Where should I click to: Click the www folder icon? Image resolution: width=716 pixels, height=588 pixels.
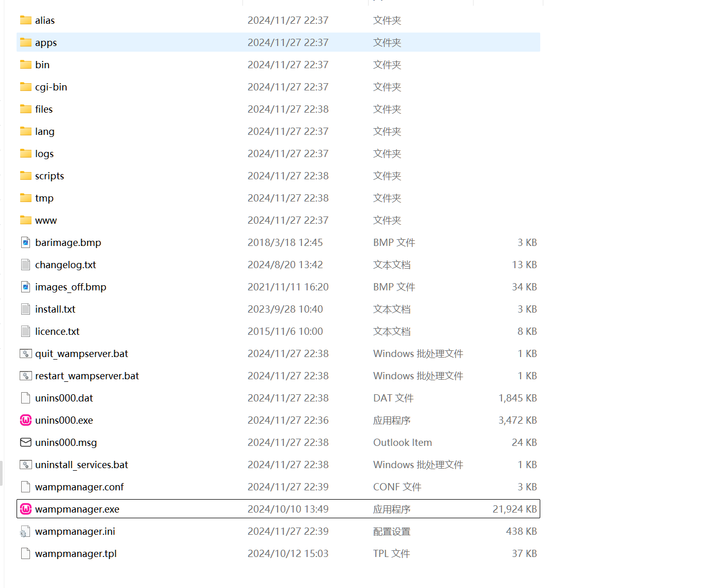pyautogui.click(x=26, y=220)
